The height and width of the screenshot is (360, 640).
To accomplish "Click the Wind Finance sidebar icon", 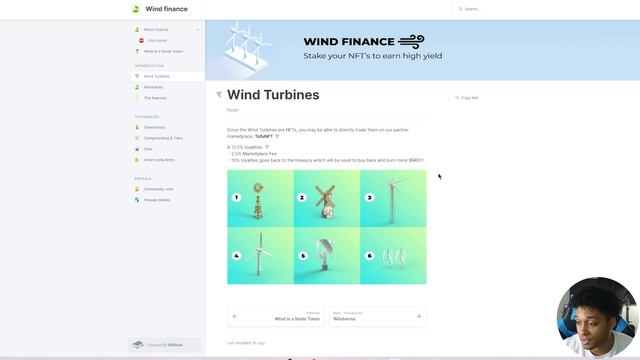I will point(137,30).
